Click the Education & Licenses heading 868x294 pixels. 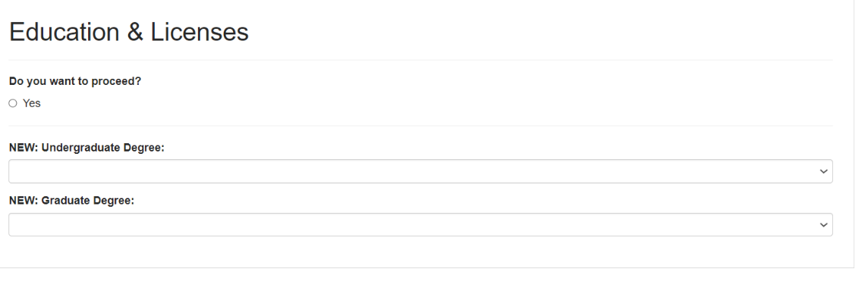(x=129, y=32)
